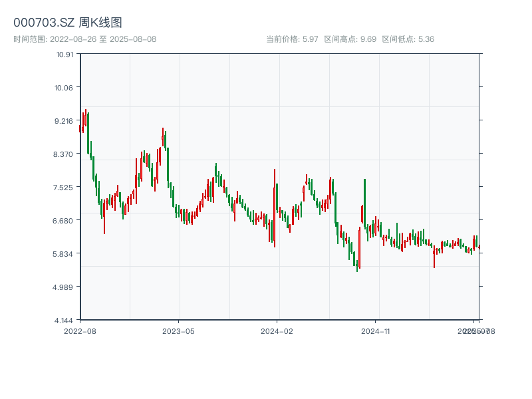The width and height of the screenshot is (532, 399).
Task: Pick the 8.370 price axis label
Action: pyautogui.click(x=65, y=154)
